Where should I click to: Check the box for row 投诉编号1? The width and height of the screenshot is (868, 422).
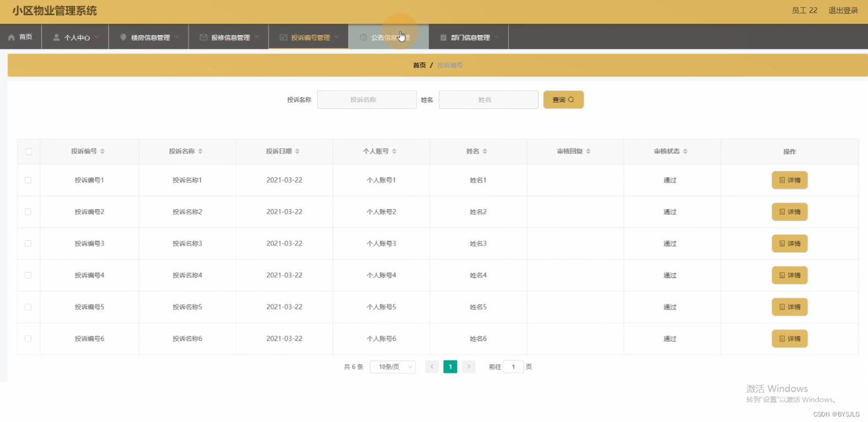(x=28, y=180)
